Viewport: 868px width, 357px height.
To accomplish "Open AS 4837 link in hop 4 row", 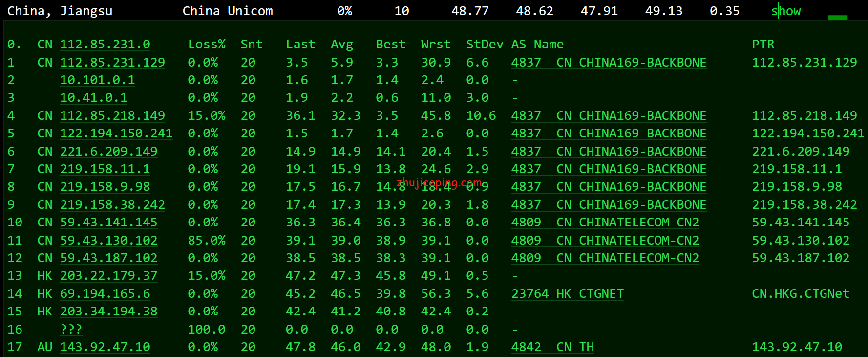I will (x=609, y=116).
